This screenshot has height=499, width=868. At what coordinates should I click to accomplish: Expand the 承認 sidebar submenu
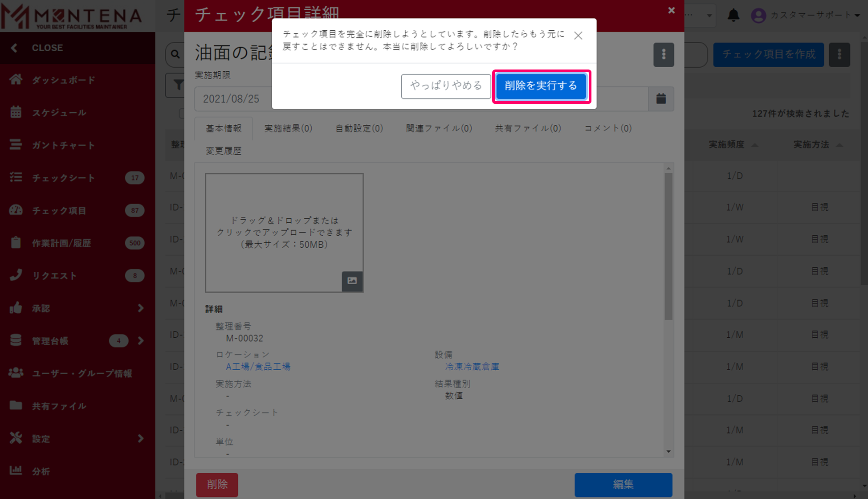140,308
